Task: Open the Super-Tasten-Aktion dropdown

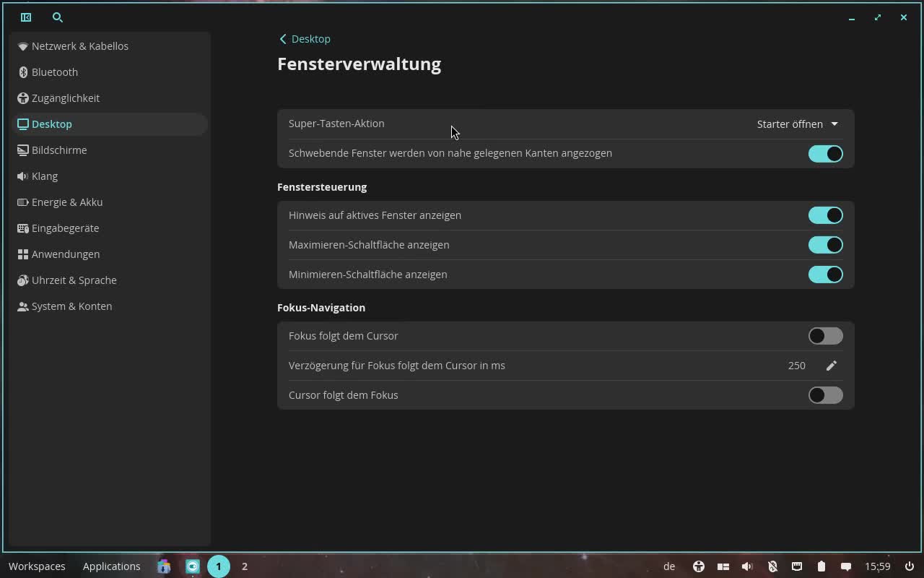Action: pyautogui.click(x=797, y=124)
